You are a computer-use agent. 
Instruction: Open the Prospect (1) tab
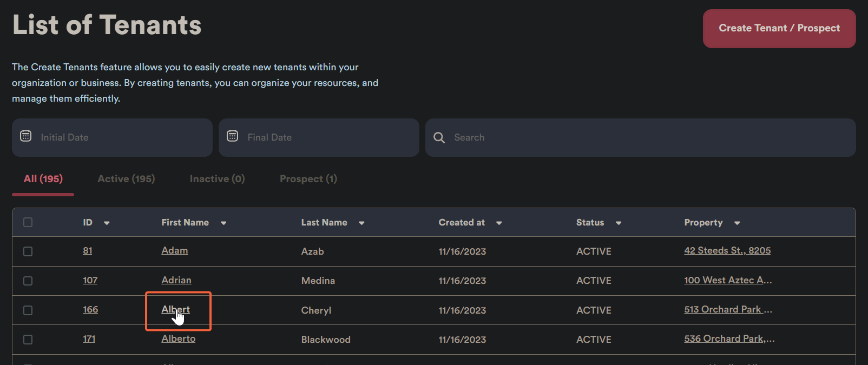pyautogui.click(x=308, y=179)
